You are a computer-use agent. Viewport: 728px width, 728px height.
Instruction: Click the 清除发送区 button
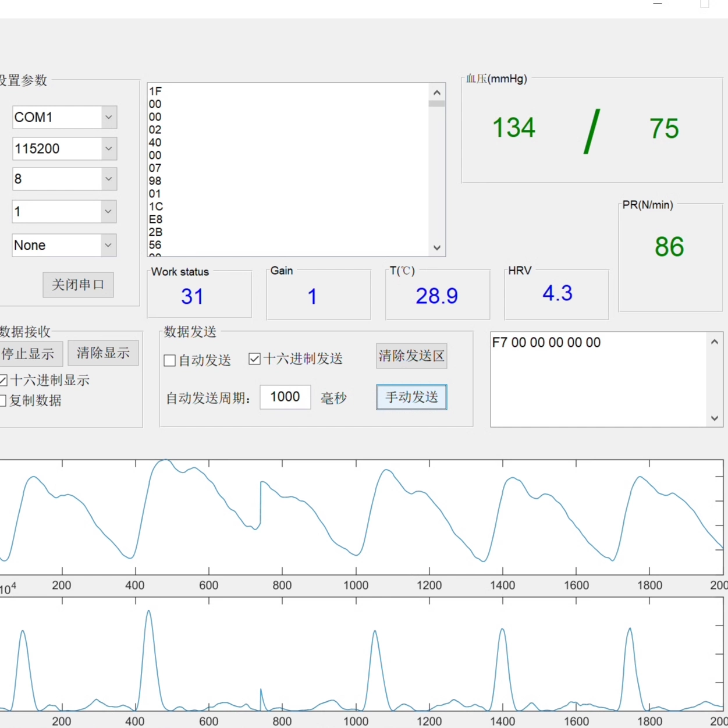pos(411,356)
